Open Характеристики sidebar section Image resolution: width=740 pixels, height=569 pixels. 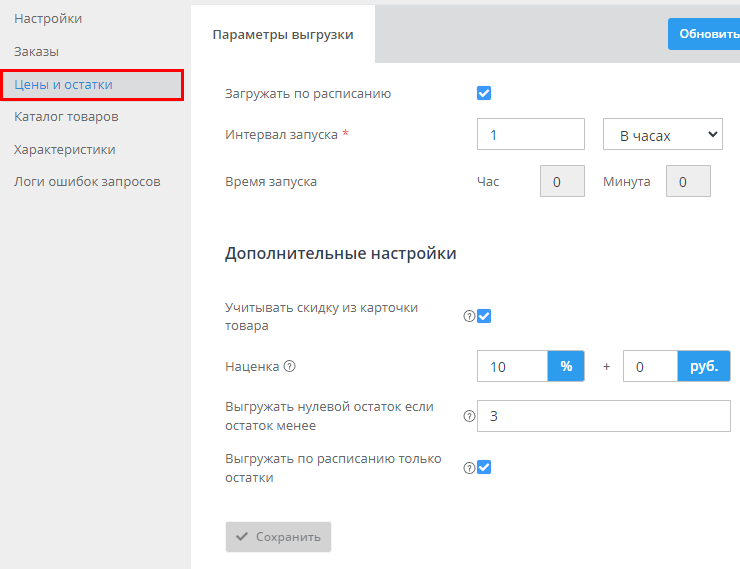(64, 150)
